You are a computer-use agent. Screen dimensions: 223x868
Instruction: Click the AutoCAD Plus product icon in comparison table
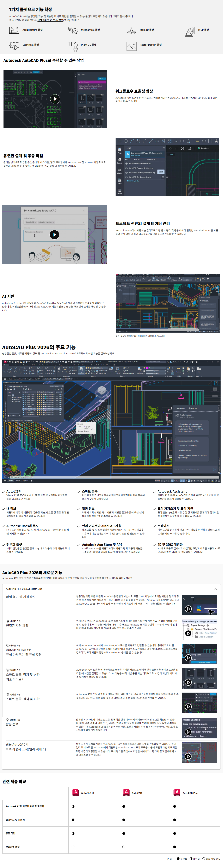pos(177,793)
